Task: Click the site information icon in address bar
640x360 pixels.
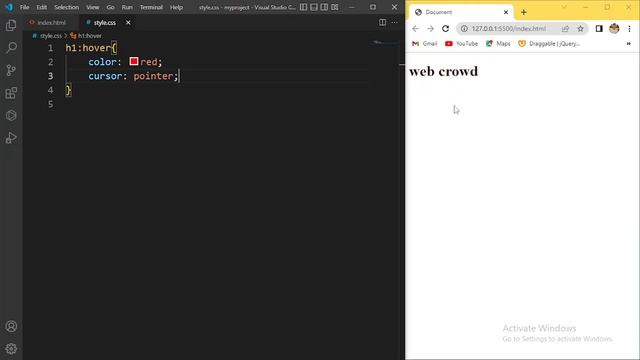Action: pos(464,29)
